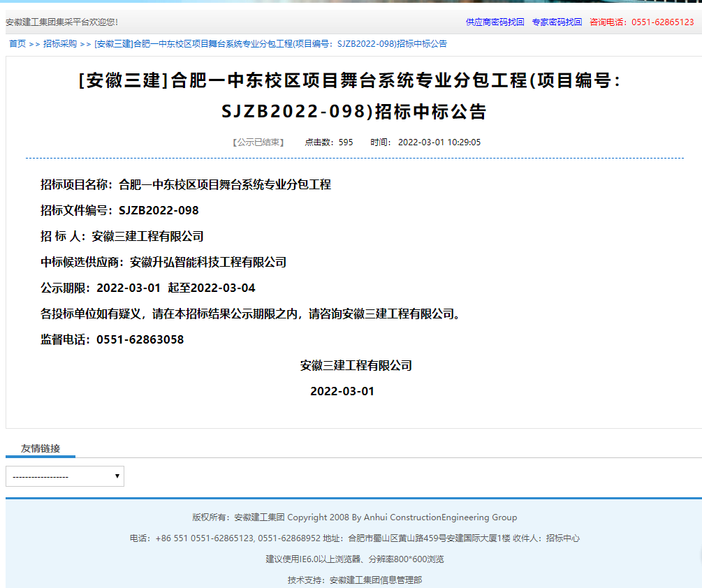Click the 供应商密码找回 link
The image size is (702, 588).
pyautogui.click(x=495, y=22)
